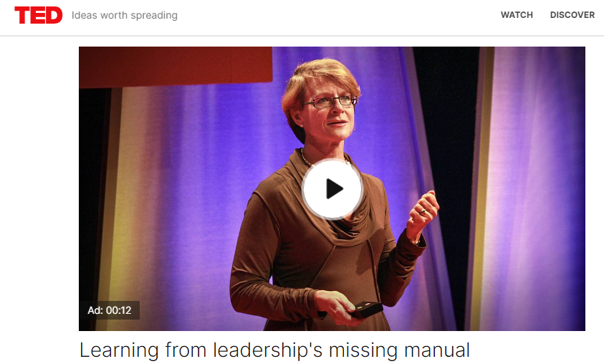Click the speaker's raised hand with the ring
The image size is (604, 364).
423,214
